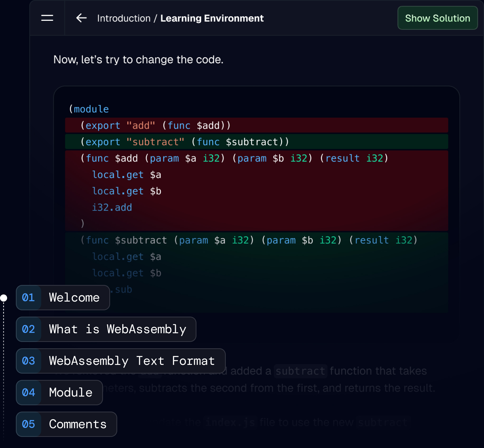Viewport: 484px width, 448px height.
Task: Open lesson 02 What is WebAssembly
Action: (118, 329)
